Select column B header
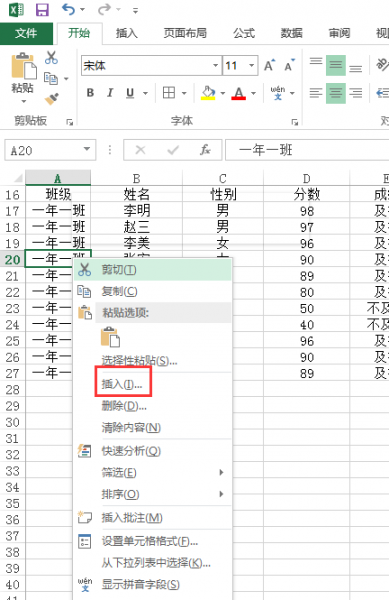Image resolution: width=389 pixels, height=600 pixels. 136,178
